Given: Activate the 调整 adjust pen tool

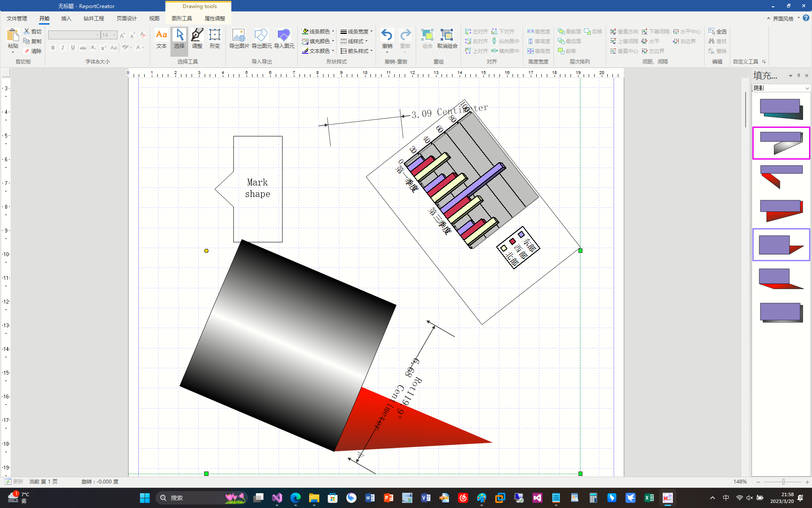Looking at the screenshot, I should click(x=197, y=38).
